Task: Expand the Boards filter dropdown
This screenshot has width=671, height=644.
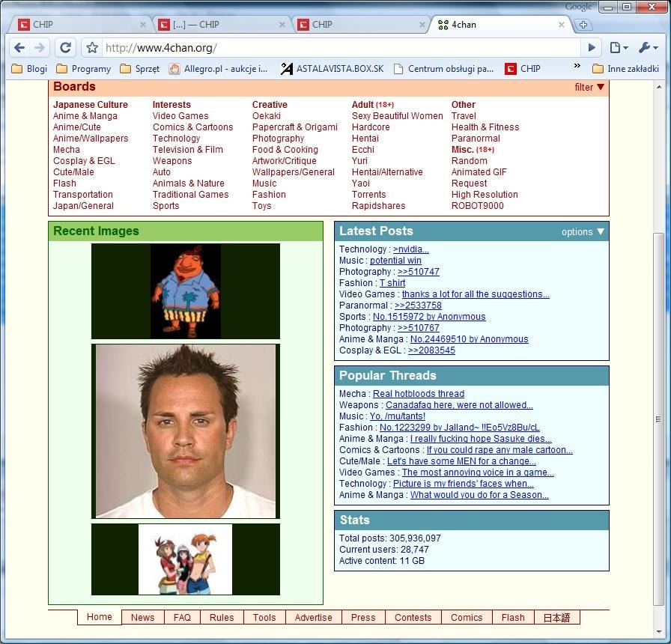Action: (x=589, y=88)
